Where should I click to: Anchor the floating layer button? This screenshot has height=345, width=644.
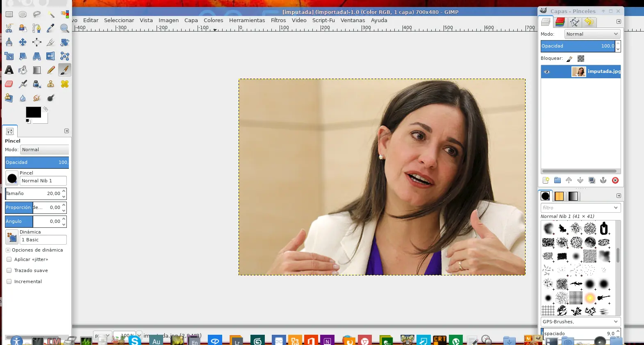click(x=603, y=180)
